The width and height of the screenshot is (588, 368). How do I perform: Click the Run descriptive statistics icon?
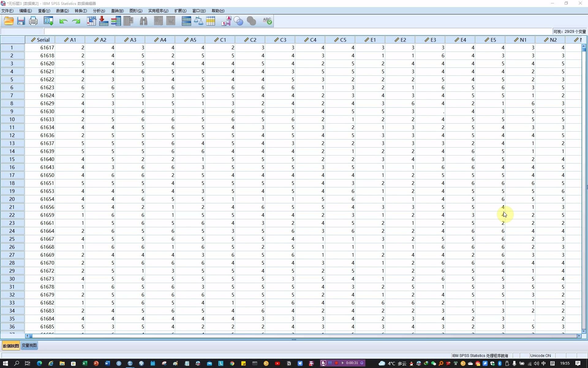click(128, 21)
